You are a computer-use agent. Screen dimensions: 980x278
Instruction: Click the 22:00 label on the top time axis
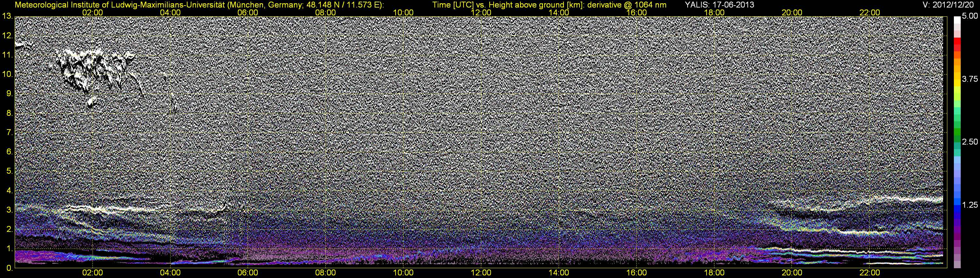tap(870, 12)
